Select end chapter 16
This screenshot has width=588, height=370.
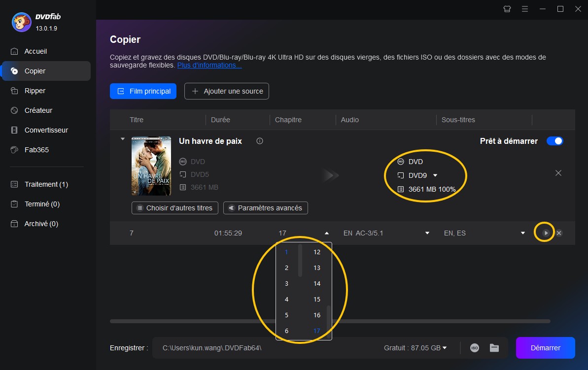tap(317, 315)
